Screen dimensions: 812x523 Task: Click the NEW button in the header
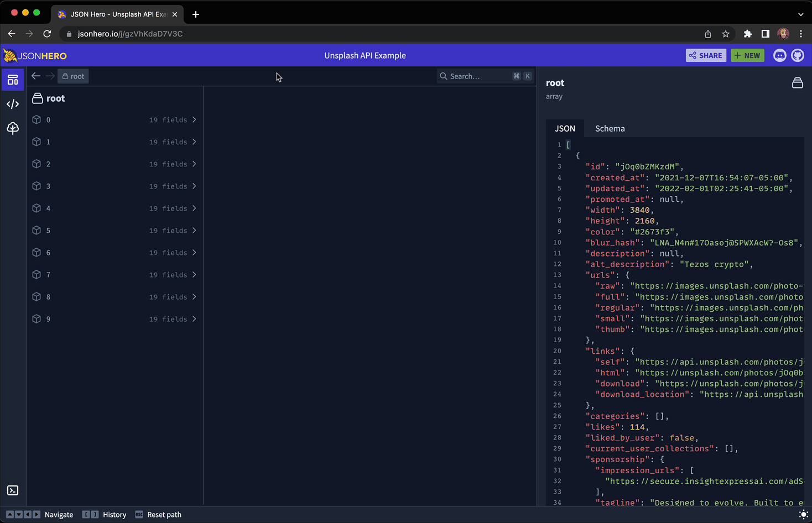tap(747, 55)
